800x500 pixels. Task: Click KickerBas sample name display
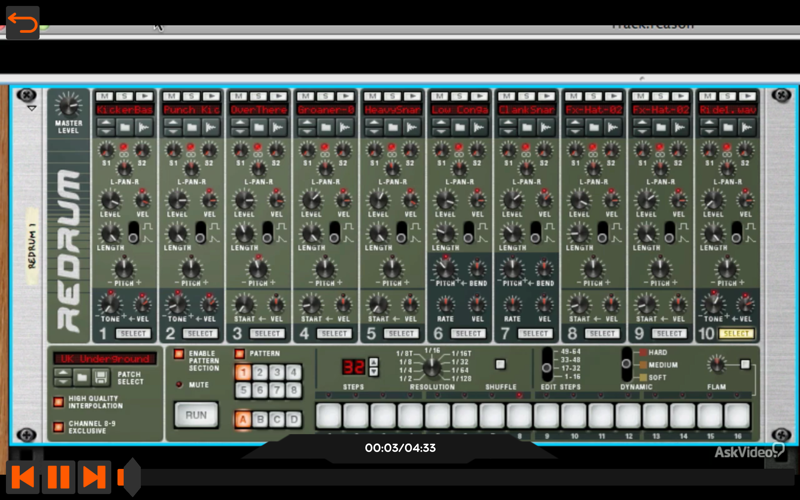tap(124, 110)
